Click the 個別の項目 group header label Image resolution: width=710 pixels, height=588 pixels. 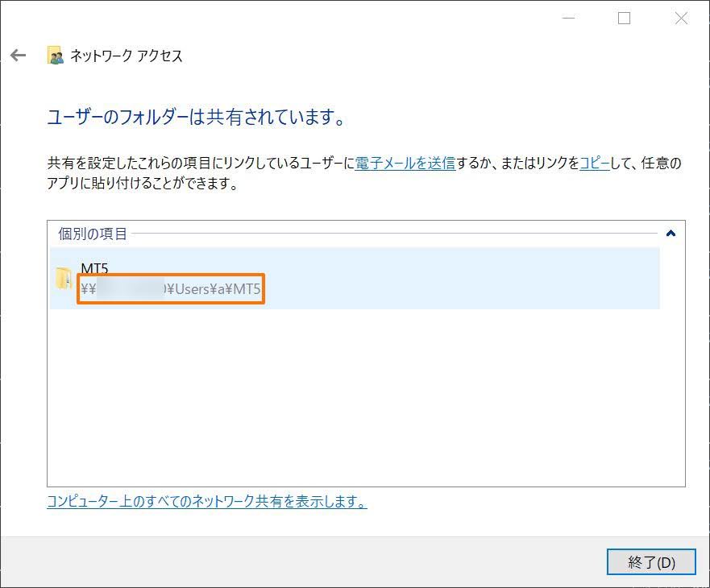coord(93,234)
